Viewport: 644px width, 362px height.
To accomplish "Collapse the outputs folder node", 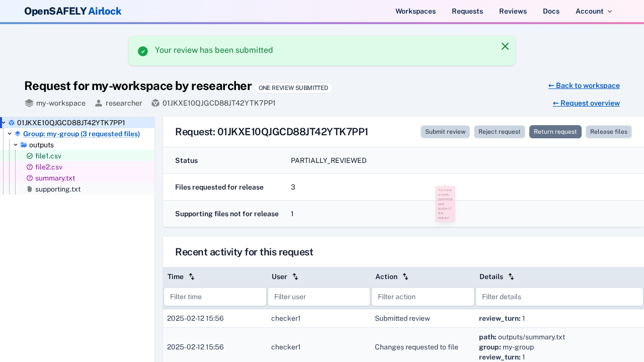I will (16, 144).
